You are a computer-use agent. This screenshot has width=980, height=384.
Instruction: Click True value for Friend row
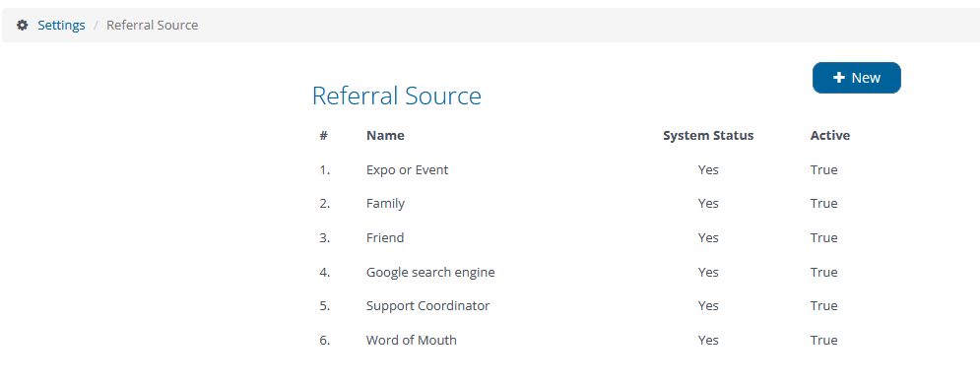[x=823, y=238]
